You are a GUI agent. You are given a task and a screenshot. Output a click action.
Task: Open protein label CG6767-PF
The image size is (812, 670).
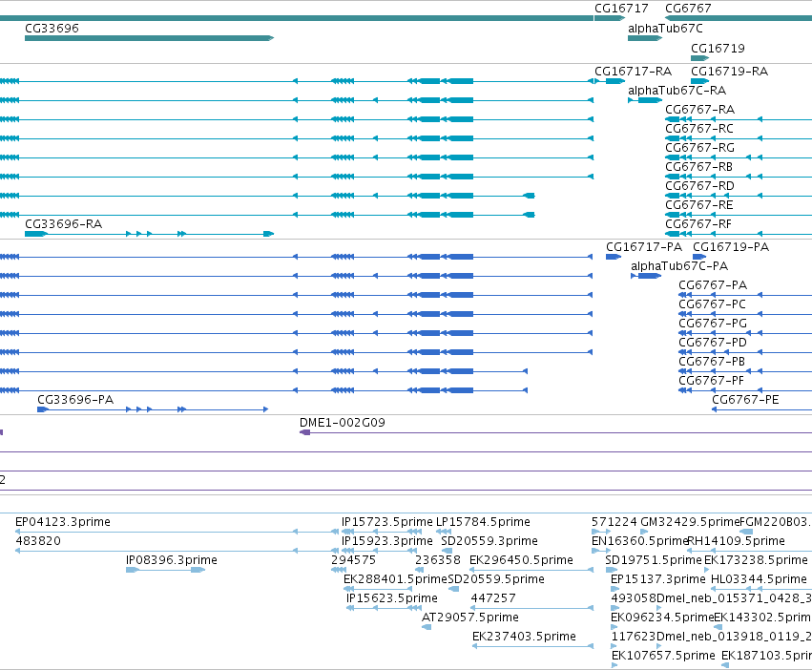point(712,381)
